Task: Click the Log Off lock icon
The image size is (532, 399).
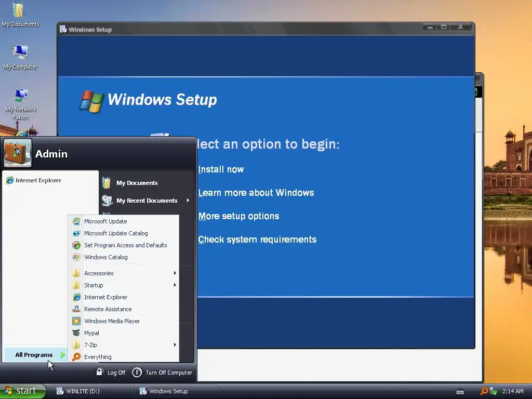Action: pyautogui.click(x=99, y=372)
